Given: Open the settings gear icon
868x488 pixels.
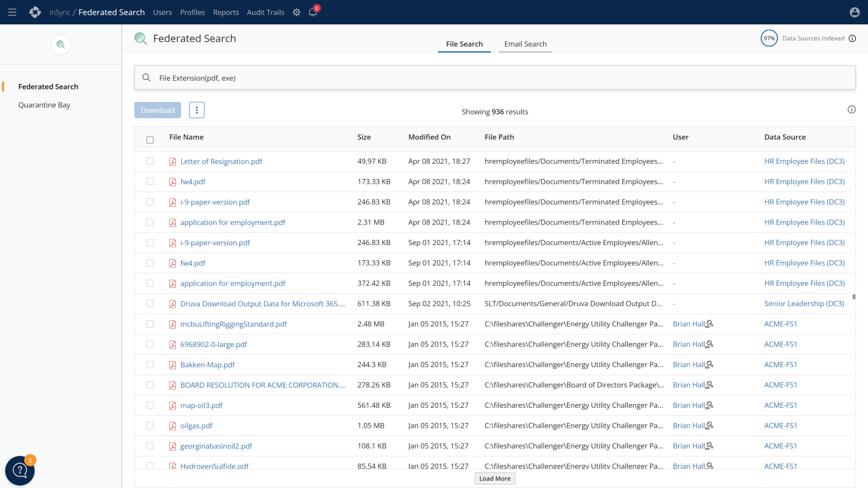Looking at the screenshot, I should 296,12.
